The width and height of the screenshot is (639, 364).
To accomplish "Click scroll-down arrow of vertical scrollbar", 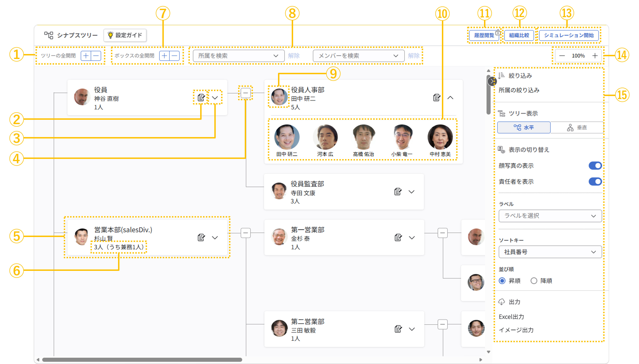I will point(488,352).
